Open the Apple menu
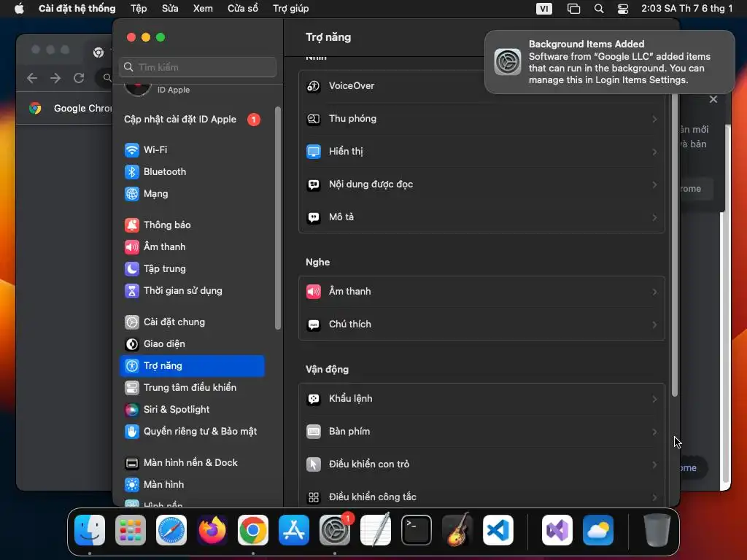Image resolution: width=747 pixels, height=560 pixels. (x=19, y=9)
